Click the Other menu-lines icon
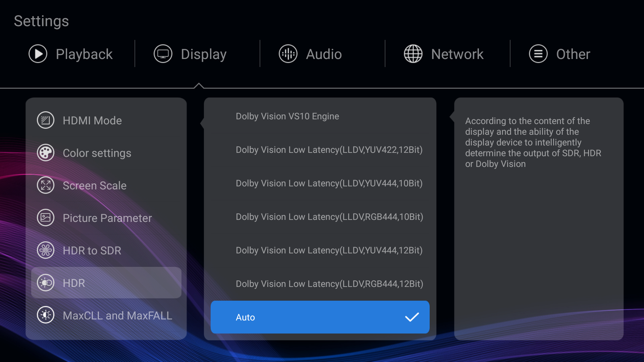The height and width of the screenshot is (362, 644). (538, 54)
